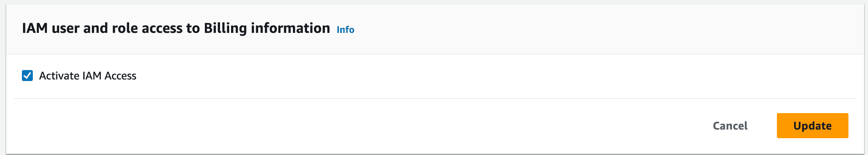Click the Update button

[812, 126]
